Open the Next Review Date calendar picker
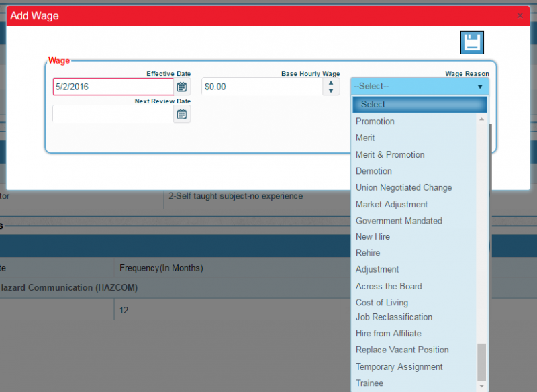Screen dimensions: 537x392 [x=181, y=113]
